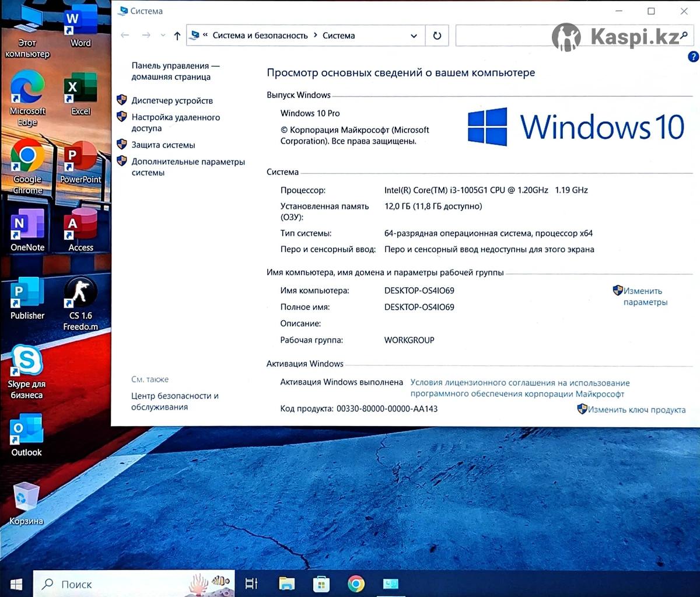Close the Система window
The image size is (700, 597).
pos(684,11)
